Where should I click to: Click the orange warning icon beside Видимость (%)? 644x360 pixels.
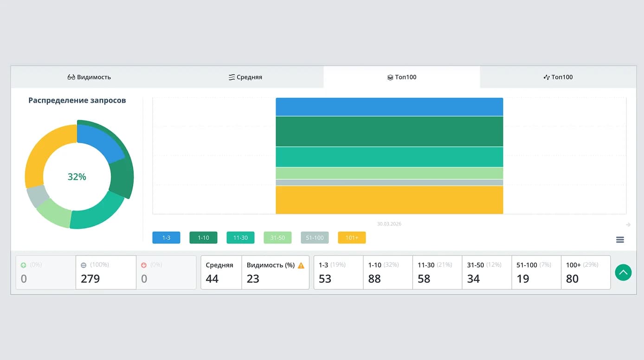(x=301, y=265)
